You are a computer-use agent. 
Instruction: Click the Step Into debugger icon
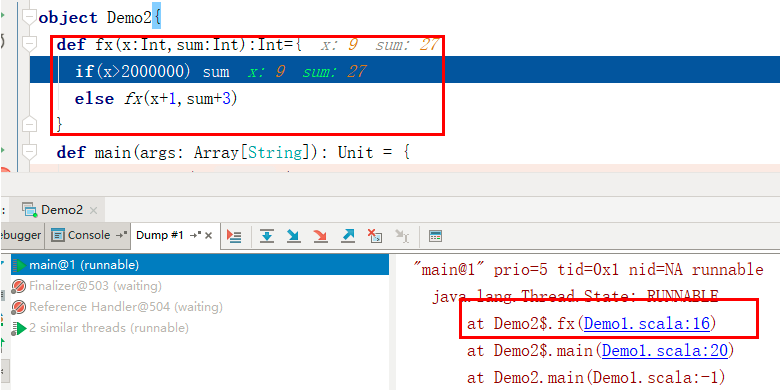(294, 236)
